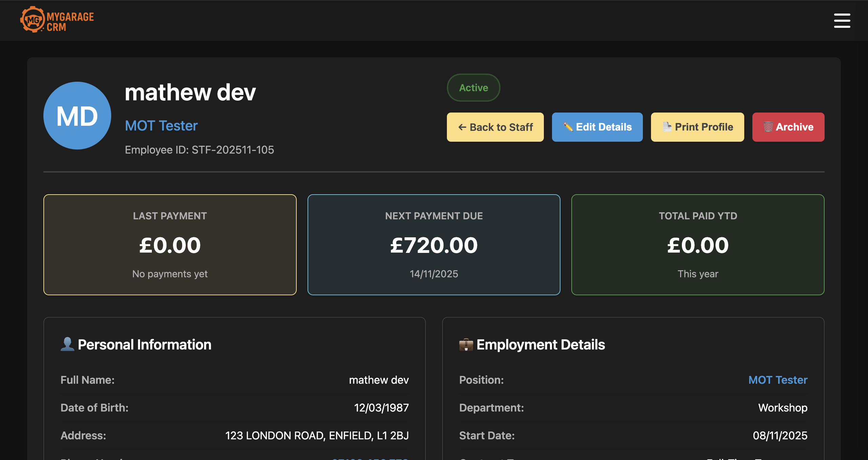This screenshot has height=460, width=868.
Task: Select the Last Payment card
Action: click(170, 245)
